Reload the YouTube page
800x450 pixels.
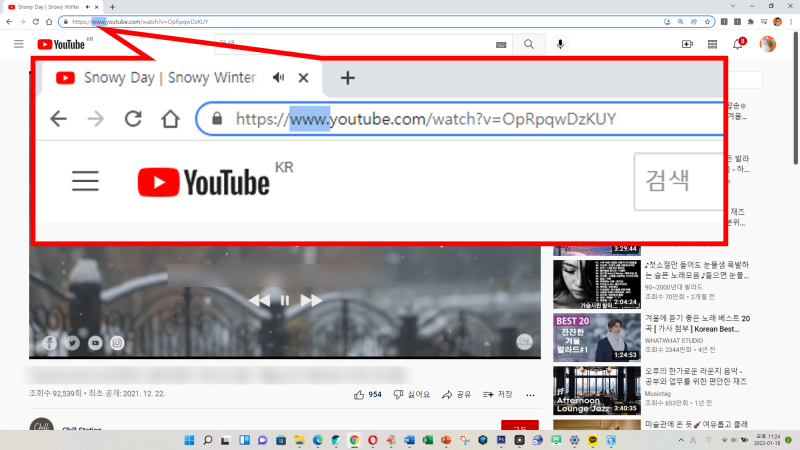[36, 21]
